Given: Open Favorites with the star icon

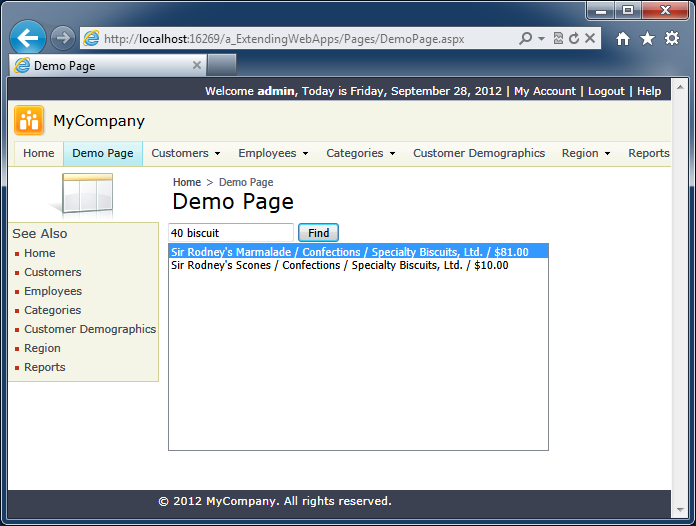Looking at the screenshot, I should click(x=647, y=39).
